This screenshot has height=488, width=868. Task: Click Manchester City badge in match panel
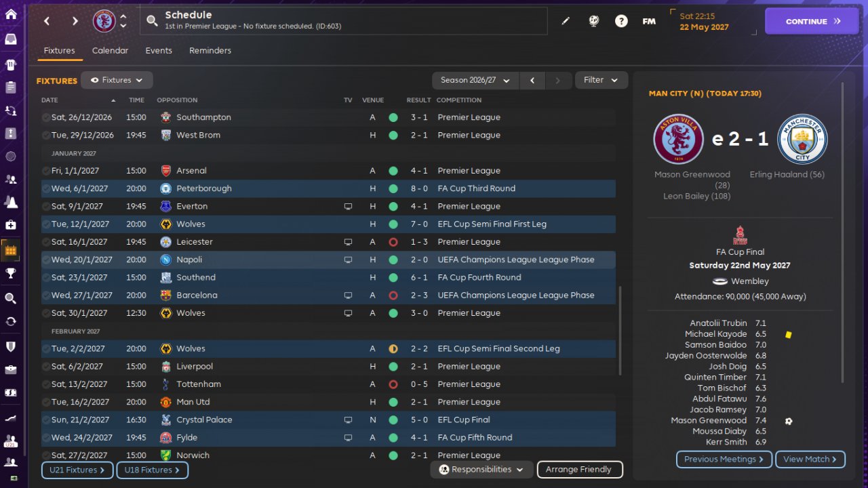coord(802,139)
